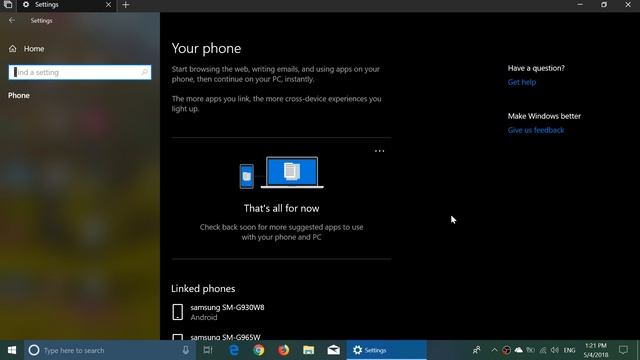The width and height of the screenshot is (640, 360).
Task: Open the tab sets icon at top-left
Action: pos(8,5)
